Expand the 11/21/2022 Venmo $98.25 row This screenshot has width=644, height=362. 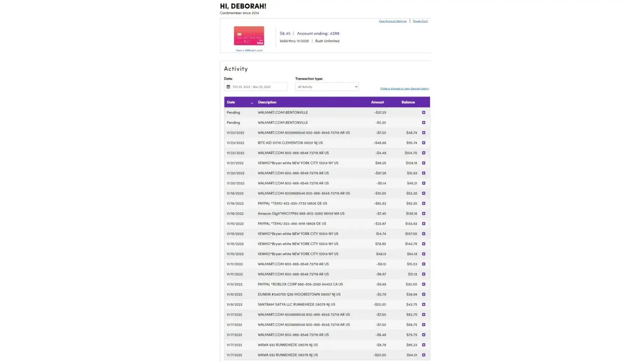coord(423,163)
